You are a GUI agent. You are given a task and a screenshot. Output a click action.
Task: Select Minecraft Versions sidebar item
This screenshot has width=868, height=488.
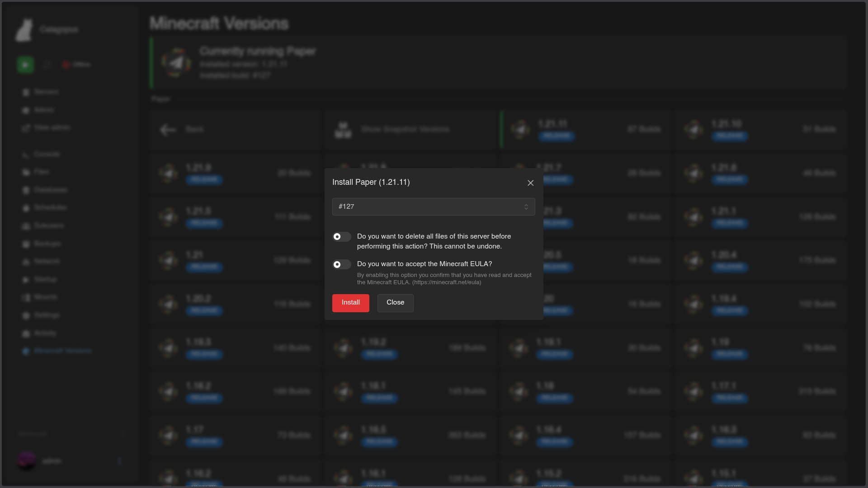point(62,351)
